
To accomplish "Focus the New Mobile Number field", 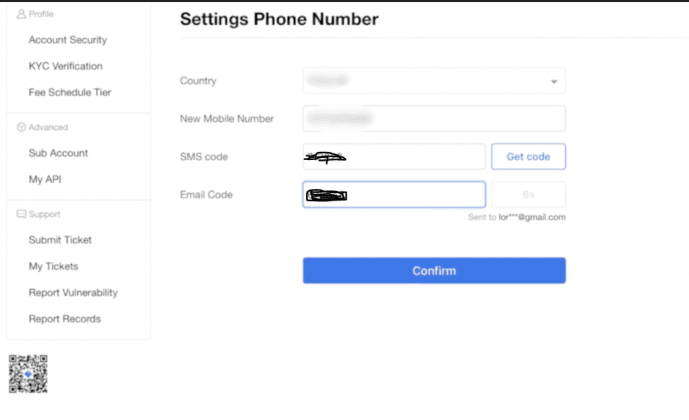I will pyautogui.click(x=434, y=119).
